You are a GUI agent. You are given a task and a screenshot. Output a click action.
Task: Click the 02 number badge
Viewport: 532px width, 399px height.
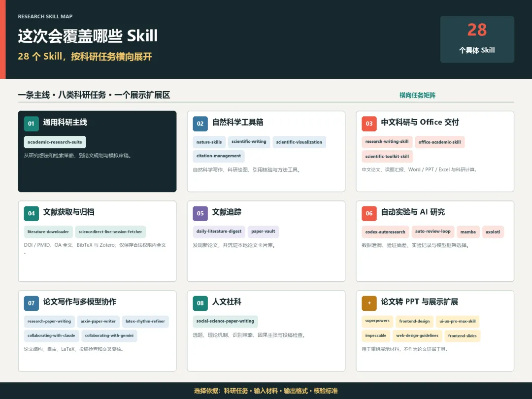(200, 124)
